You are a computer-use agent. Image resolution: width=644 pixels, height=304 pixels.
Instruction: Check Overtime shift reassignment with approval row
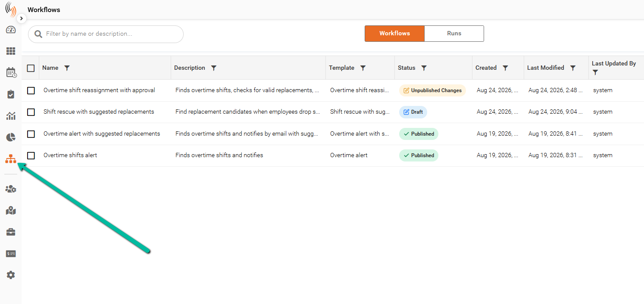[x=31, y=90]
